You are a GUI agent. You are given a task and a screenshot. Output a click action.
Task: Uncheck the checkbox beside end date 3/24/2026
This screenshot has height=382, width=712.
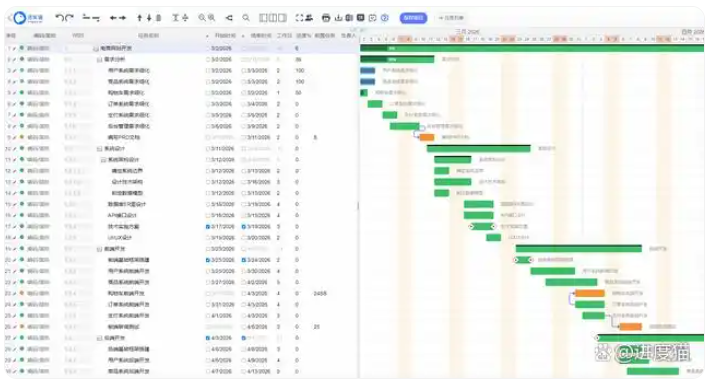[244, 260]
